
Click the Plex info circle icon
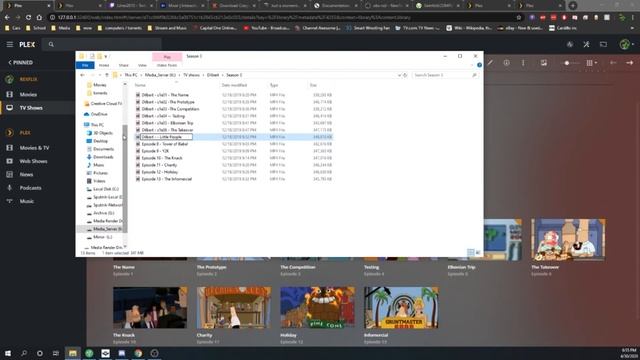click(507, 63)
